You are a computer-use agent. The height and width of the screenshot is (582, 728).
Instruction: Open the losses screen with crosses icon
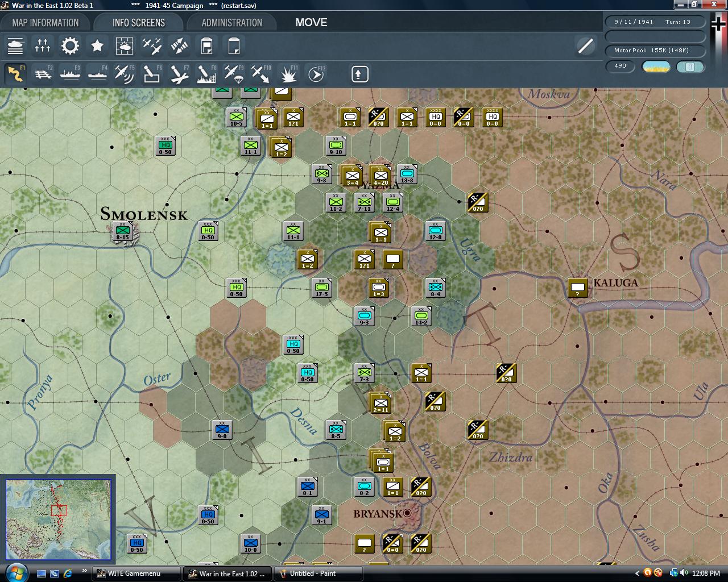click(43, 46)
